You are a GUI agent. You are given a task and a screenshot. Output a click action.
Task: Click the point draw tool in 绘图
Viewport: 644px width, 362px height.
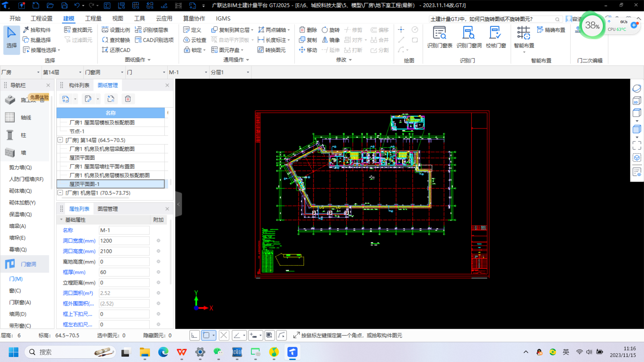pos(401,29)
